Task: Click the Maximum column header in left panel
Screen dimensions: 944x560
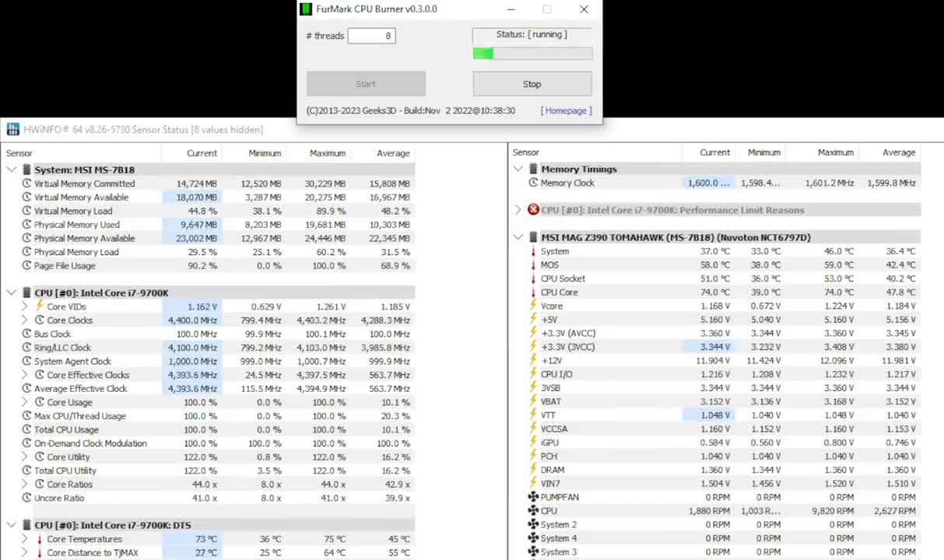Action: (327, 153)
